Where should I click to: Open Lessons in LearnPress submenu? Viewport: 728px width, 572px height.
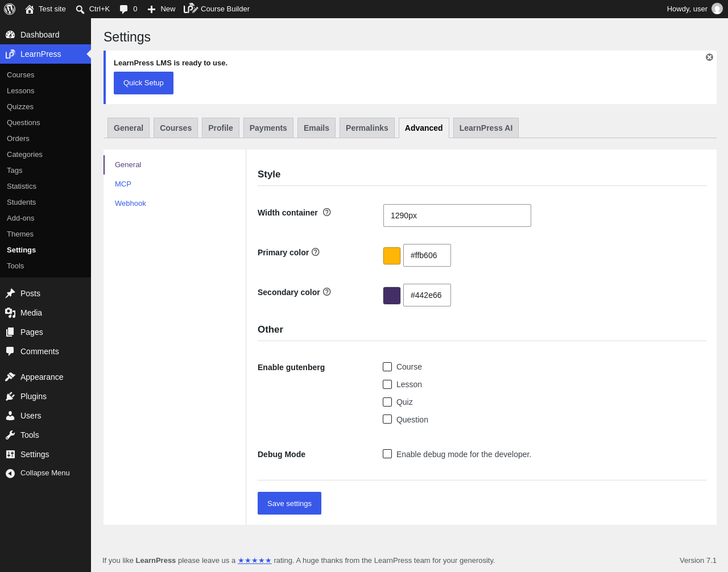[x=20, y=91]
